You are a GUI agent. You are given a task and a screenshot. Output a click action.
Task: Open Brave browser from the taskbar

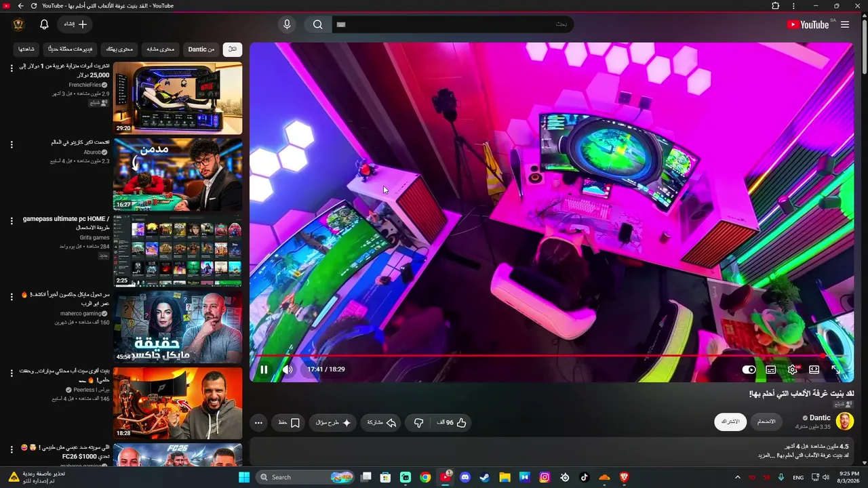tap(625, 477)
